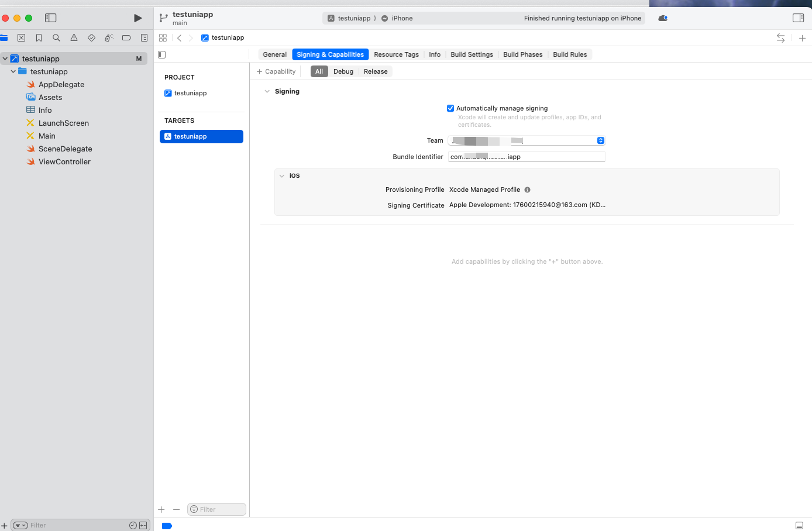Open LaunchScreen storyboard
The image size is (812, 531).
click(64, 123)
